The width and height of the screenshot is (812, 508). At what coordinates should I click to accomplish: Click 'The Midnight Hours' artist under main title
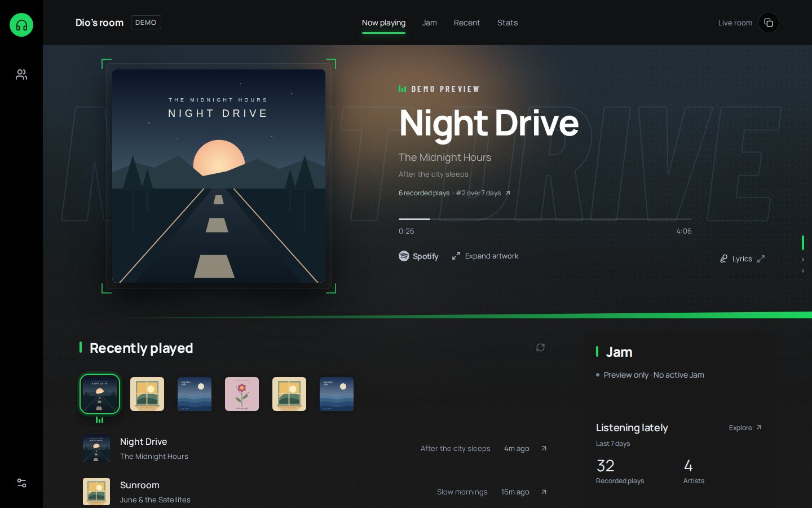pyautogui.click(x=445, y=157)
